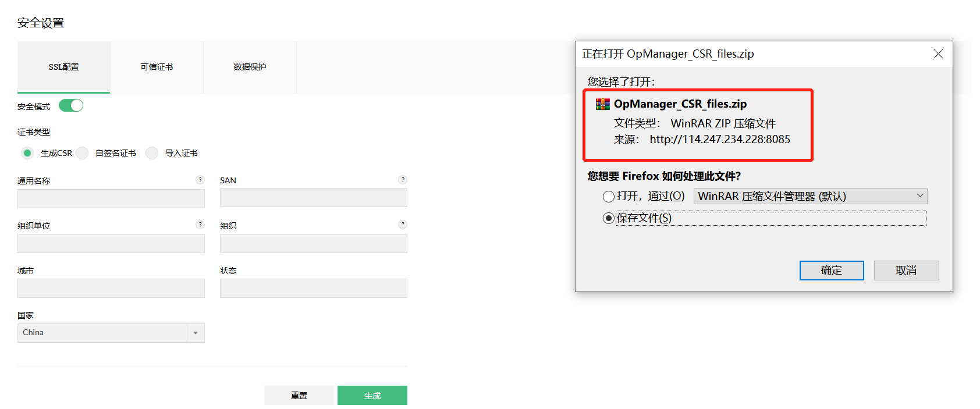Open the 国家 China dropdown
Screen dimensions: 980x409
point(111,333)
